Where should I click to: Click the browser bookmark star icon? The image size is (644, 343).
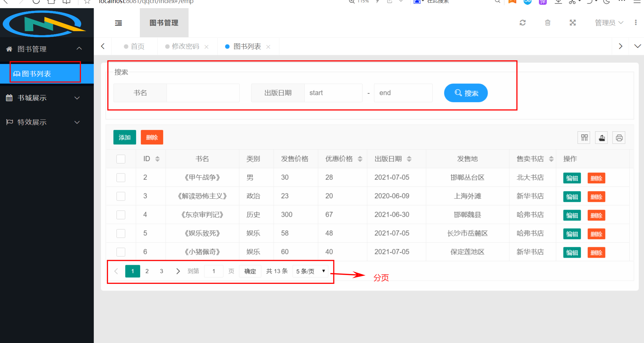87,2
